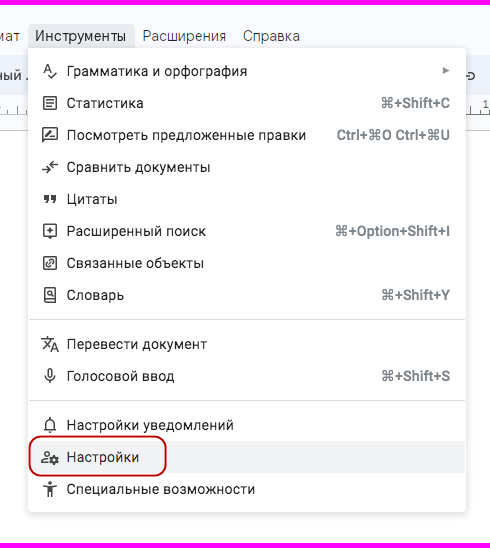Click the accessibility person icon
Image resolution: width=490 pixels, height=548 pixels.
50,489
